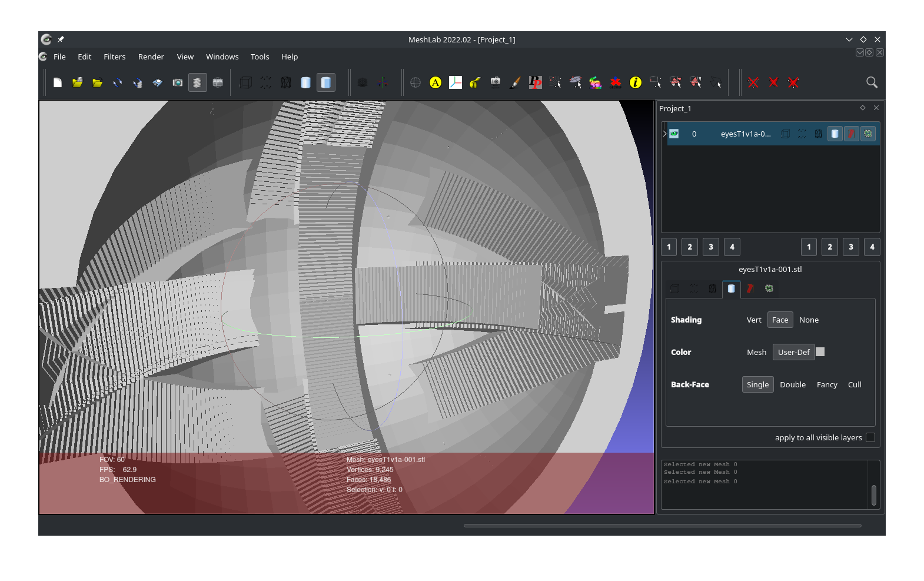Open the search magnifier in toolbar
Viewport: 924px width, 581px height.
click(x=872, y=82)
